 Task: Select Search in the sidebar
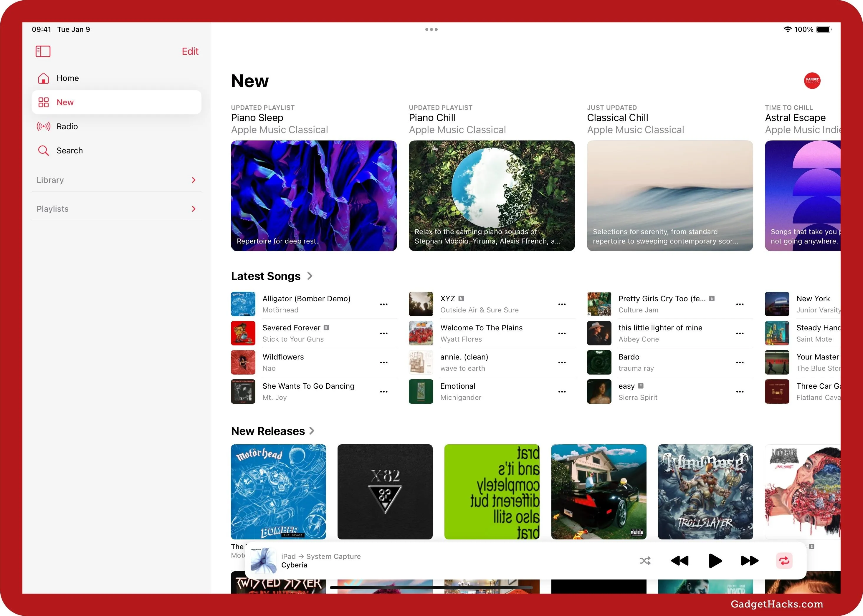116,150
